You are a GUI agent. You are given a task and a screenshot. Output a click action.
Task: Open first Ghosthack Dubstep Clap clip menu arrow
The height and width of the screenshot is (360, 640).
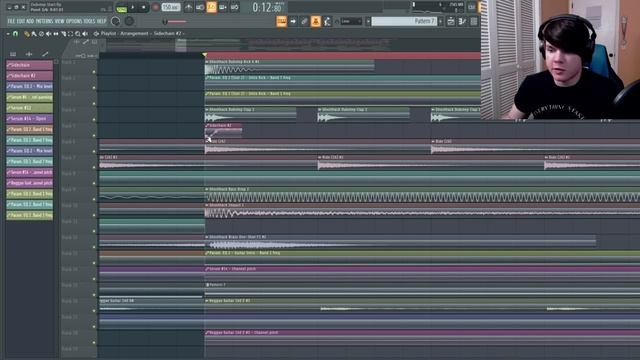tap(207, 110)
